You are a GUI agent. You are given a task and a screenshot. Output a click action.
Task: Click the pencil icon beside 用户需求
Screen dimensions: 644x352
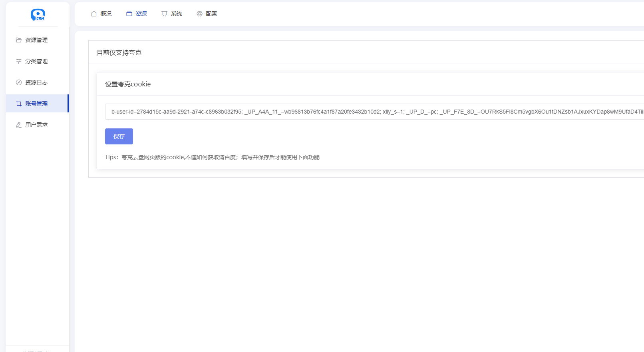click(19, 125)
